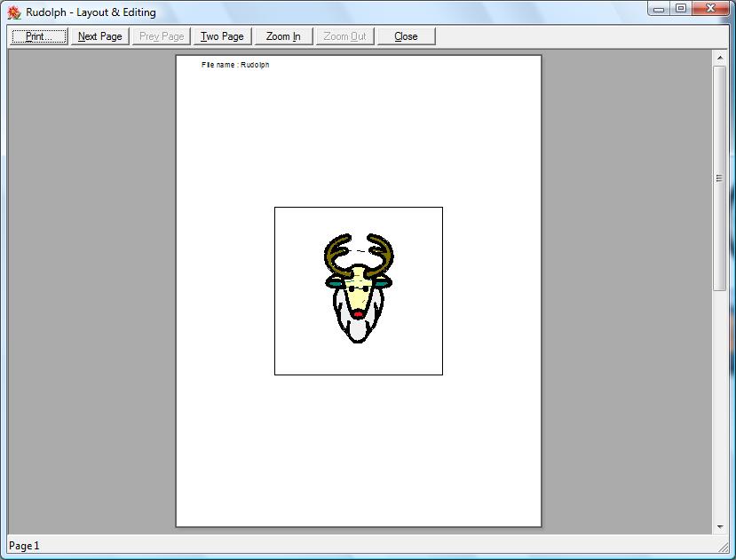Click the 'File name : Rudolph' text
This screenshot has height=560, width=736.
point(235,65)
